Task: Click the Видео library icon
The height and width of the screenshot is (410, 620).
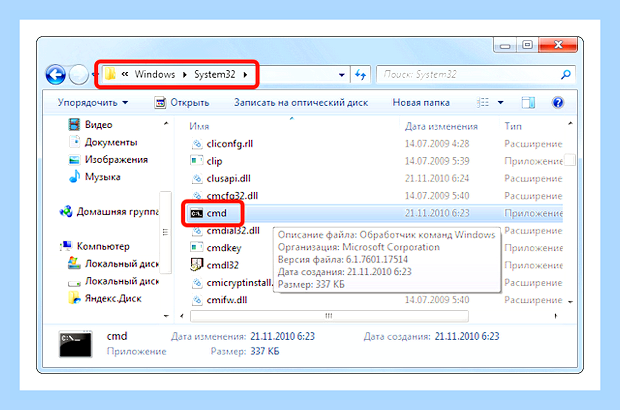Action: [74, 125]
